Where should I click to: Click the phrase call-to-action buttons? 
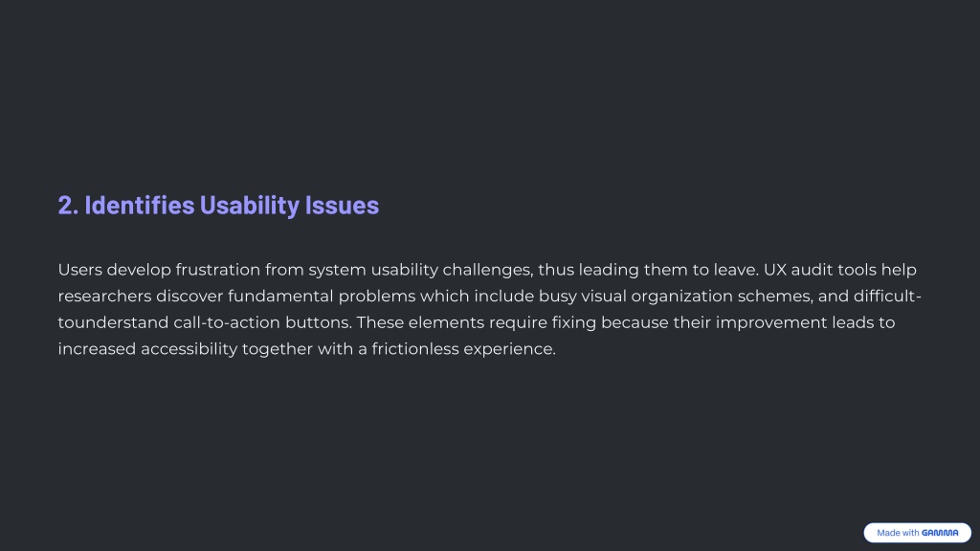pos(262,323)
